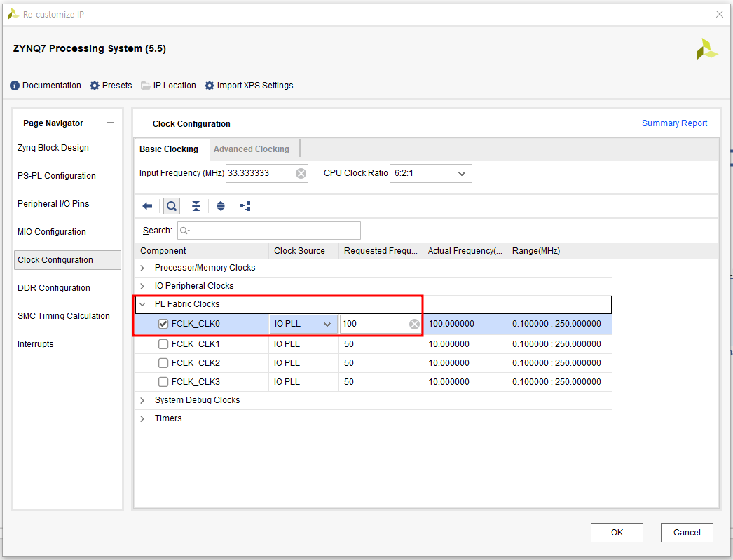
Task: Enable the FCLK_CLK1 checkbox
Action: coord(163,344)
